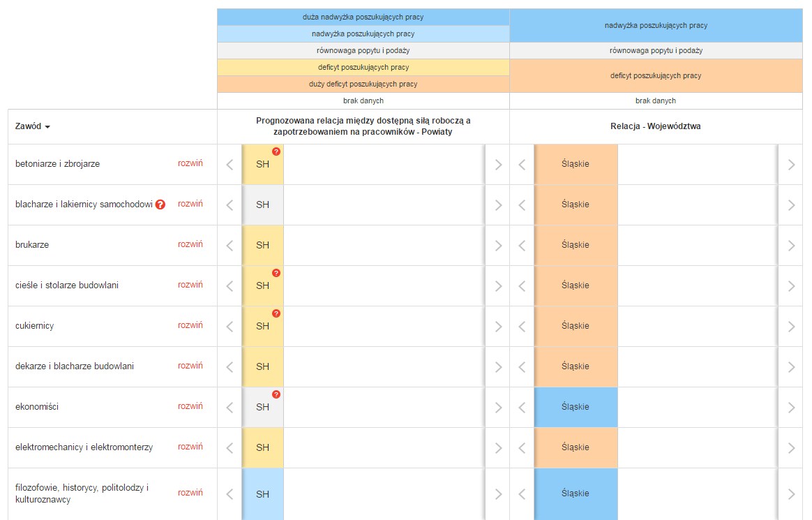Click red question icon on cieśle SH cell
This screenshot has height=520, width=812.
click(276, 273)
